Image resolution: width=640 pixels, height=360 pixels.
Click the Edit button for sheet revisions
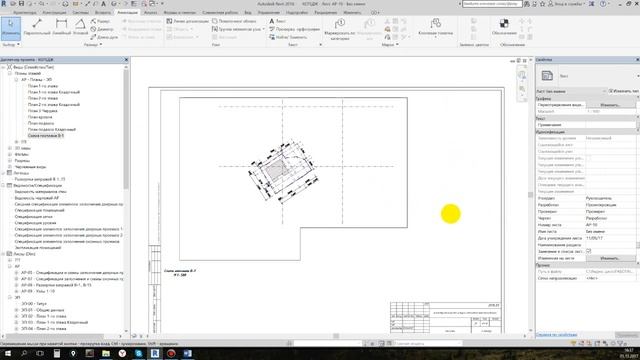point(610,258)
